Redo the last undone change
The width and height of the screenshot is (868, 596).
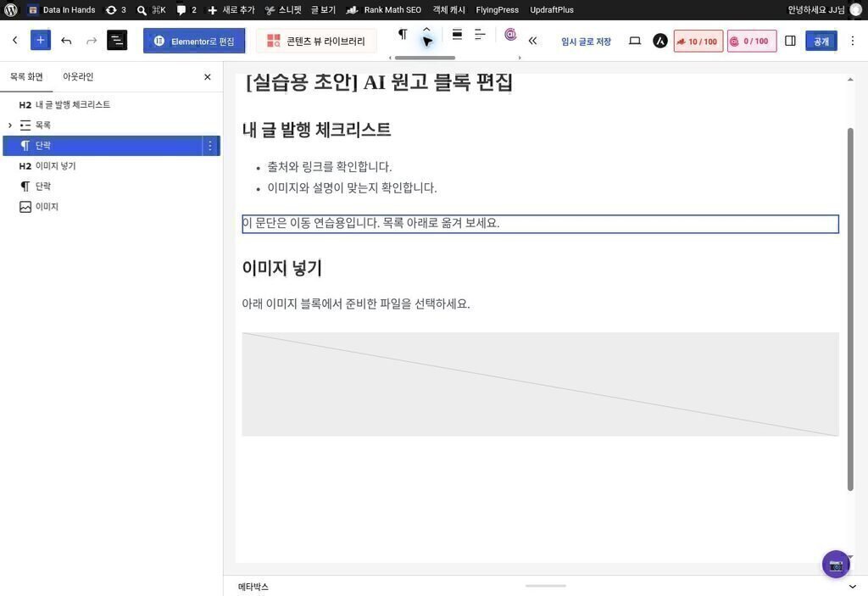point(92,41)
